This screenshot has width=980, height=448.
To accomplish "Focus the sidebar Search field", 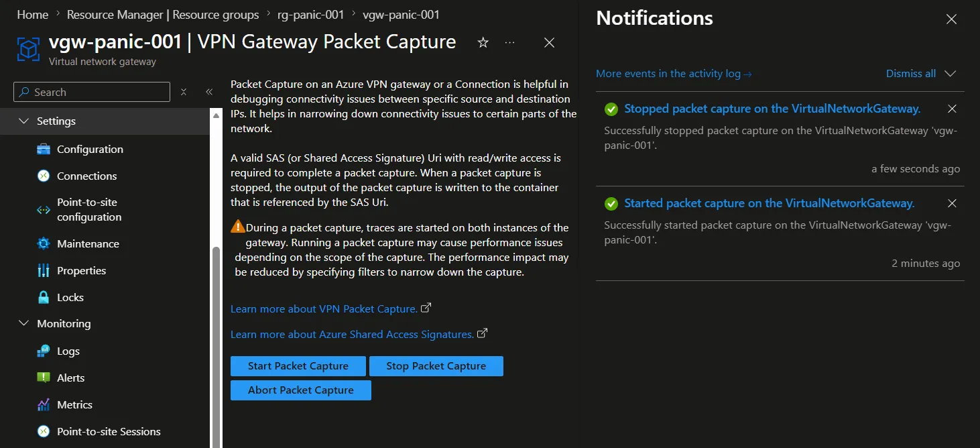I will click(x=92, y=92).
